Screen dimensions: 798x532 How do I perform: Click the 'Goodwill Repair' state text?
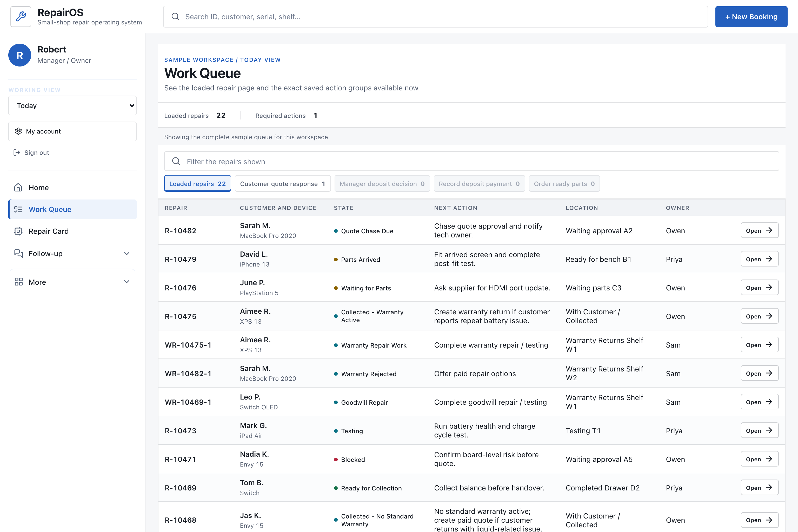pos(364,402)
